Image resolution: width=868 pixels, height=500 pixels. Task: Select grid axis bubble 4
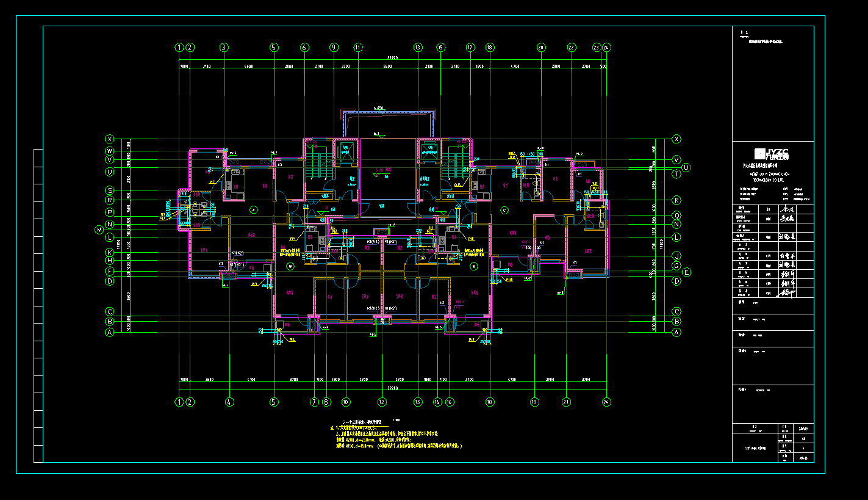click(229, 402)
